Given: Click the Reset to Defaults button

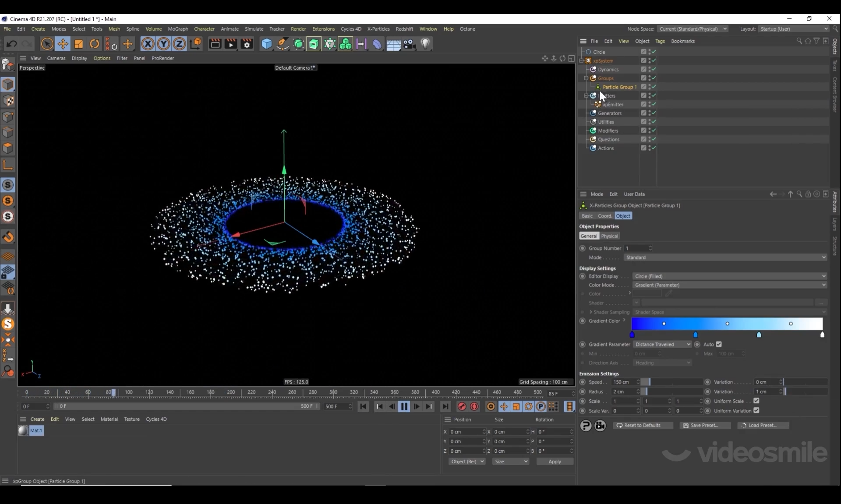Looking at the screenshot, I should pos(642,425).
